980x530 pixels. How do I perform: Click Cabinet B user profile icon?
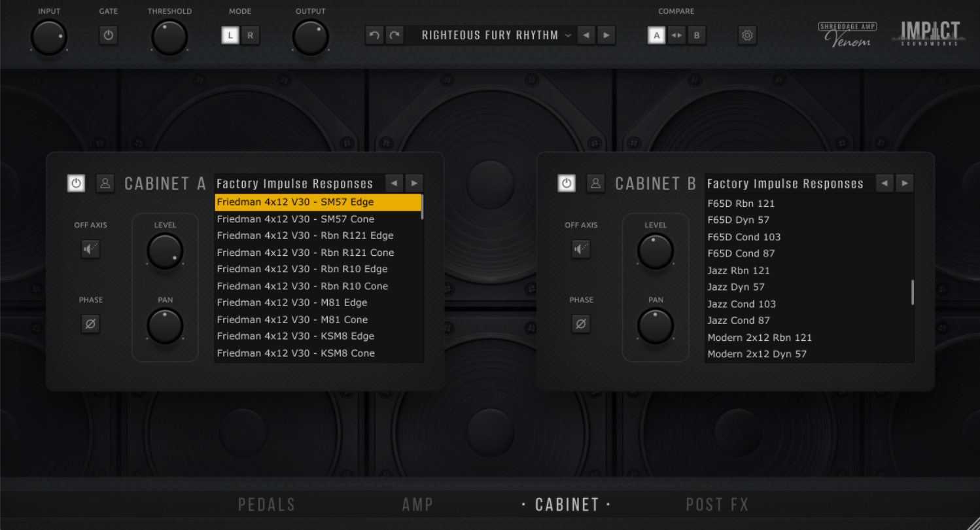(595, 183)
